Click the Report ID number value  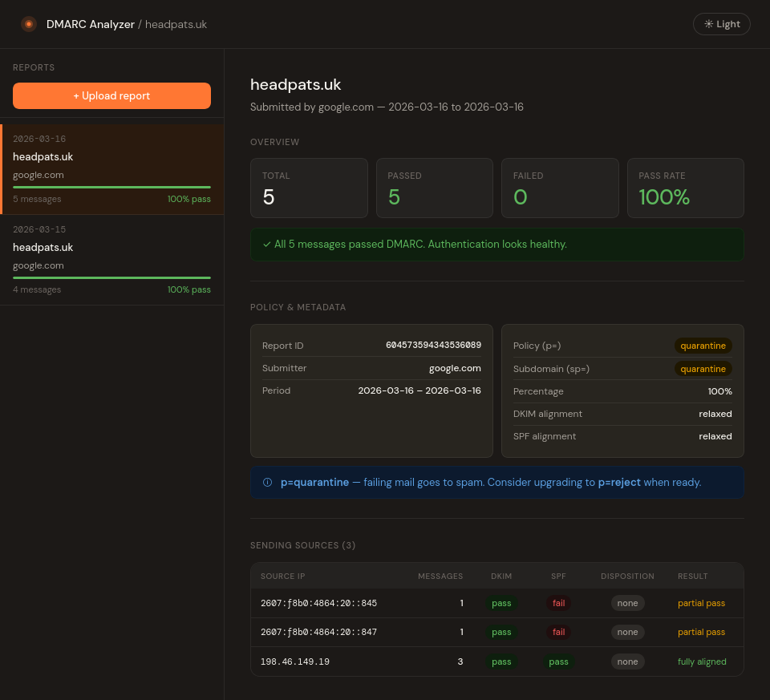433,346
